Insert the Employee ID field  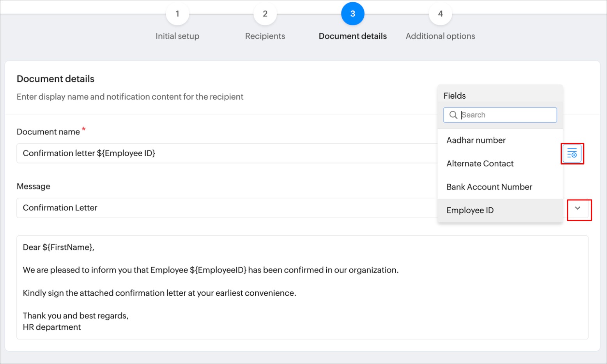tap(470, 210)
